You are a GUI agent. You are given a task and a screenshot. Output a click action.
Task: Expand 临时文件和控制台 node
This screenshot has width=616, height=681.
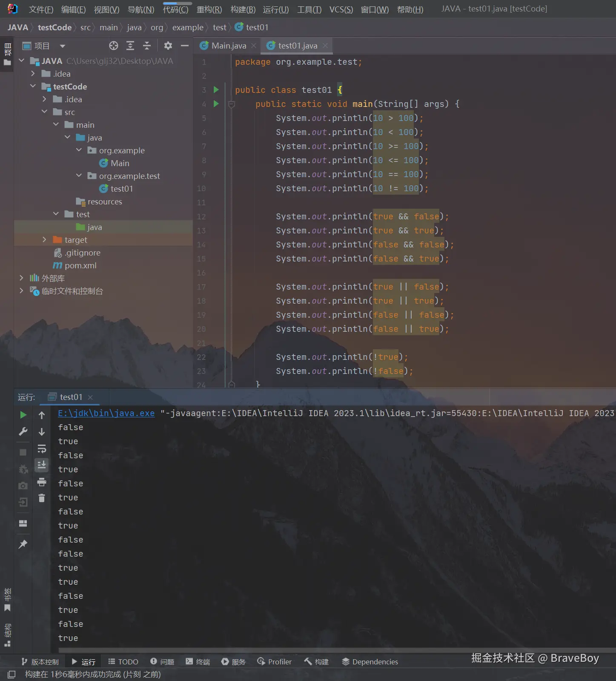pyautogui.click(x=22, y=291)
